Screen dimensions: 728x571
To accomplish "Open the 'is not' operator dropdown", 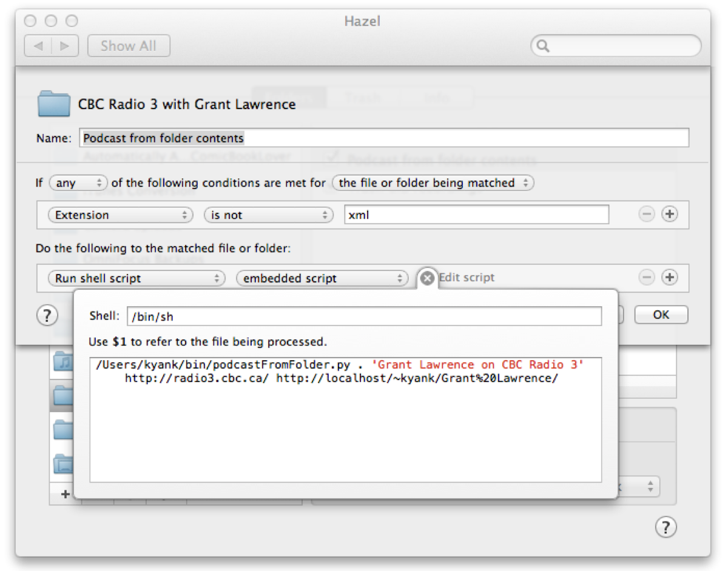I will [x=269, y=215].
